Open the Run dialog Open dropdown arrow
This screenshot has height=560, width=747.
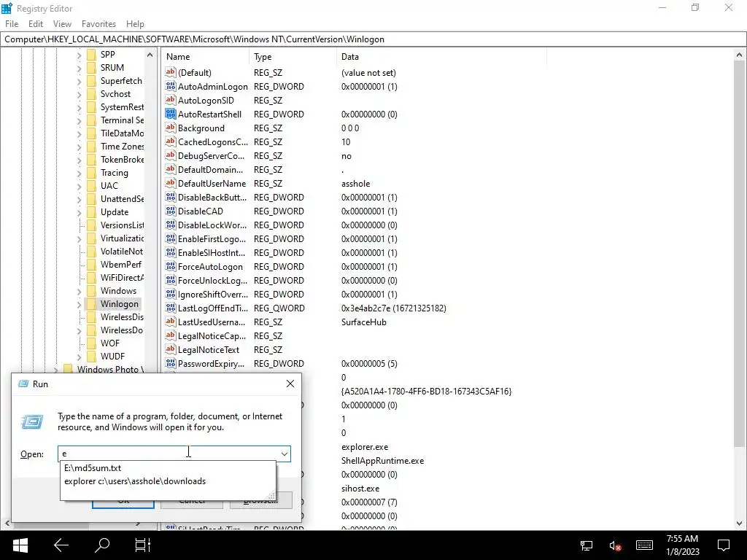coord(285,454)
